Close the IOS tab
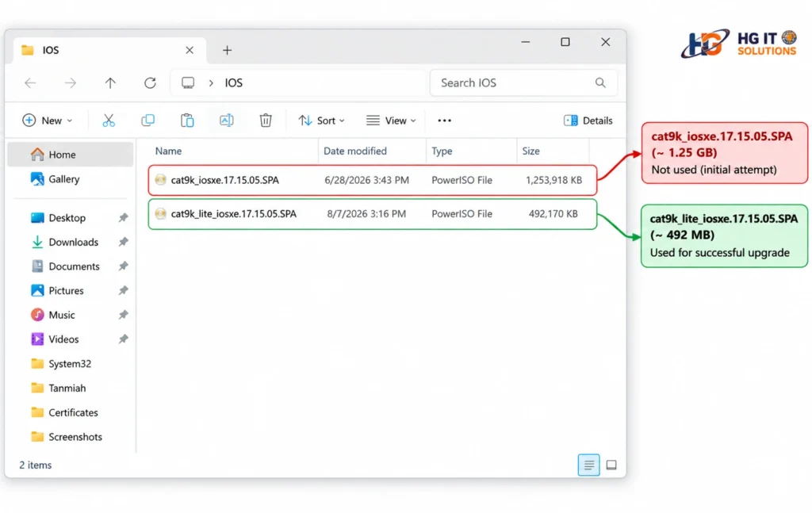Image resolution: width=812 pixels, height=513 pixels. 190,50
